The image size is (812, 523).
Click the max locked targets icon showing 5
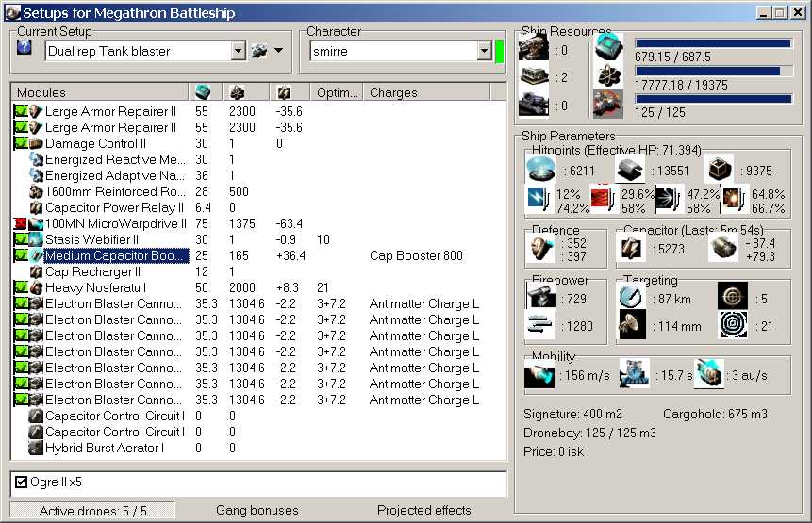coord(732,297)
